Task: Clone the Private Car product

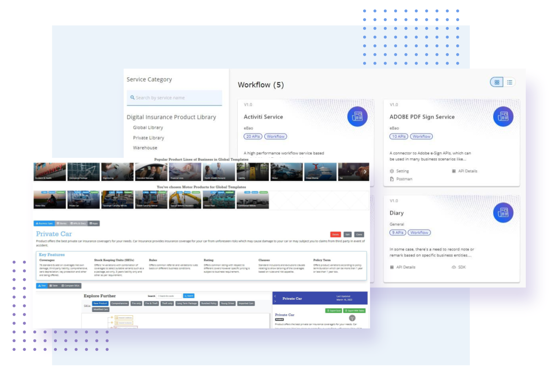Action: [359, 234]
